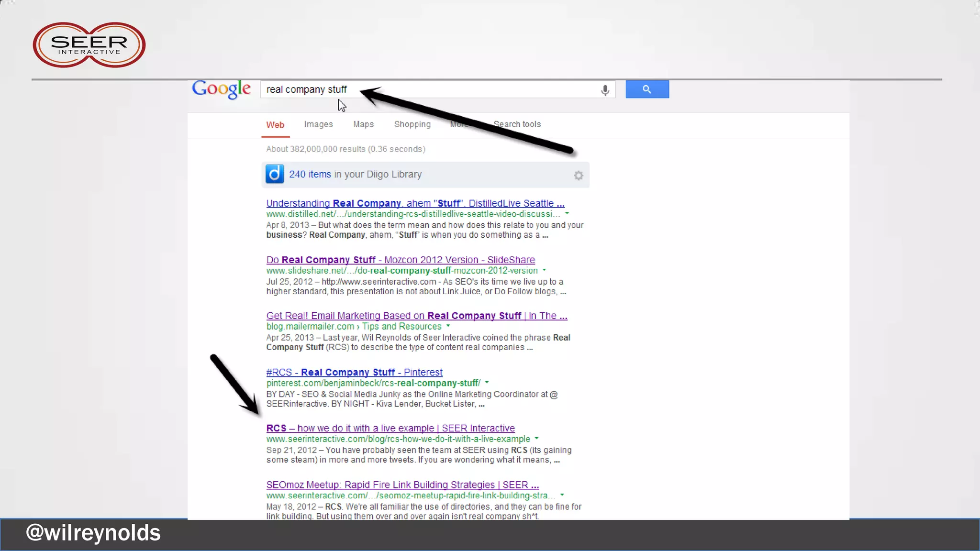Expand arrow next to distilled.net URL
The width and height of the screenshot is (980, 551).
click(x=567, y=213)
